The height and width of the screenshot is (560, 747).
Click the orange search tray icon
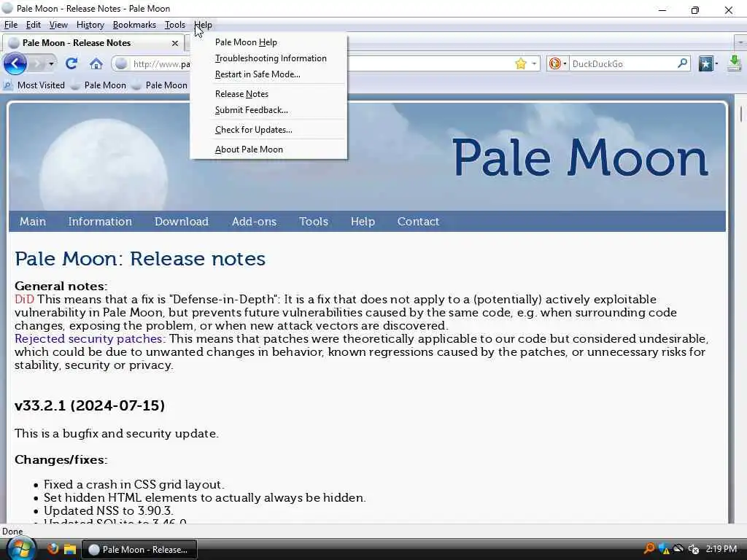[x=649, y=548]
